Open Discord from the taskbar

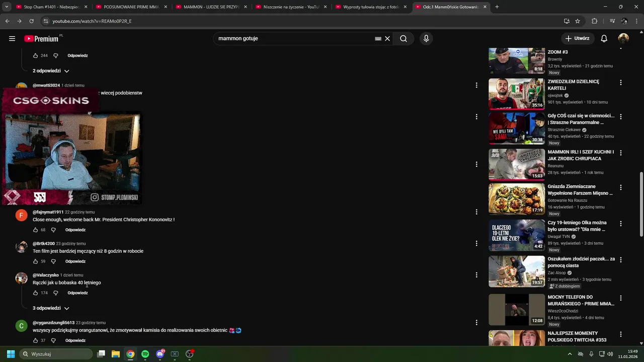pos(160,354)
